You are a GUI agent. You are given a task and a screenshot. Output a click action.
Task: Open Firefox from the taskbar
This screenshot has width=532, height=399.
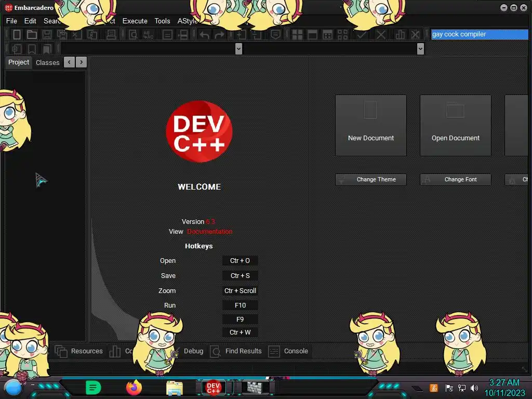134,387
